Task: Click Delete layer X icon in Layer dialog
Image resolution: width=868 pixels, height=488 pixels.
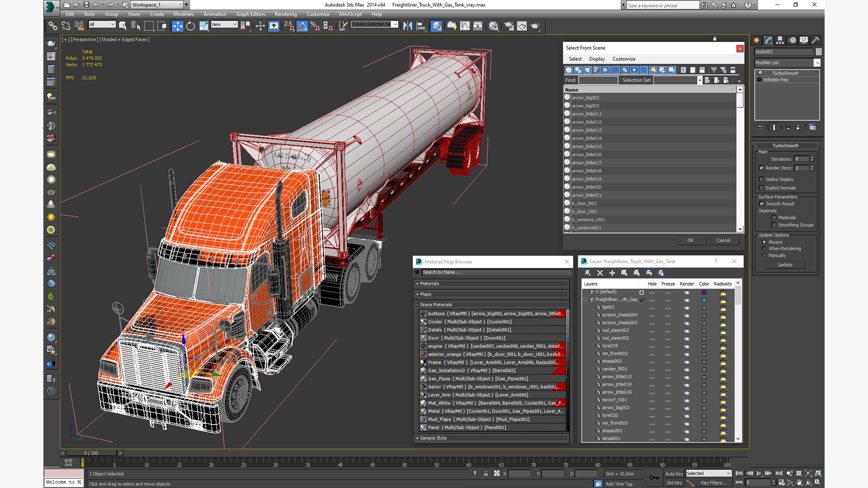Action: [x=600, y=273]
